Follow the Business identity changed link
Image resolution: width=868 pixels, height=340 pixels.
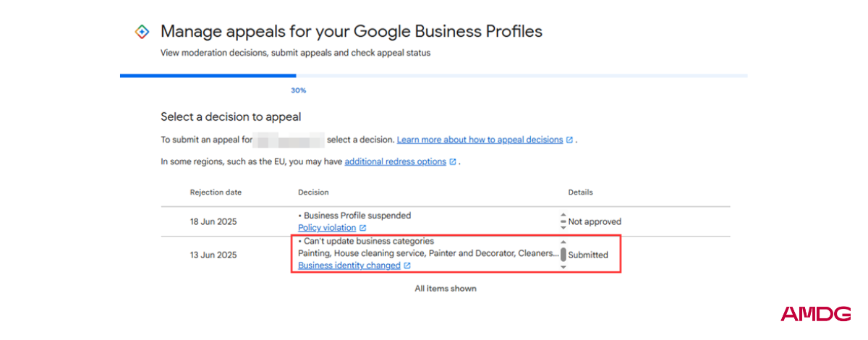click(x=349, y=266)
